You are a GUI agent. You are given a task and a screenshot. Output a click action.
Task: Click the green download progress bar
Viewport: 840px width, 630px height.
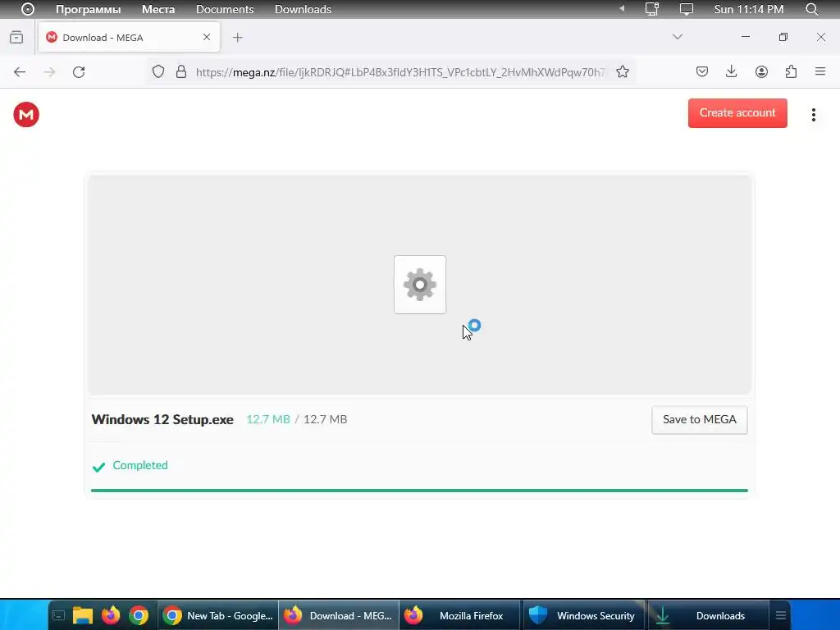[x=419, y=491]
